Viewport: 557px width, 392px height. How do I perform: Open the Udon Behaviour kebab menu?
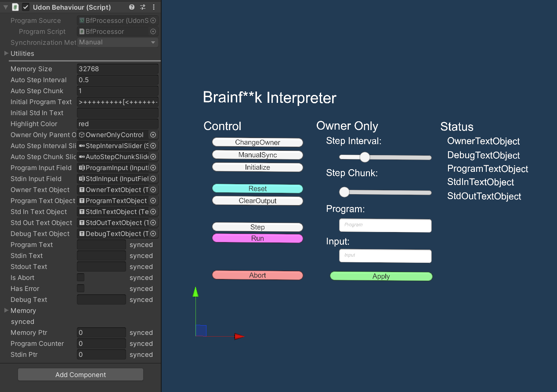coord(153,7)
